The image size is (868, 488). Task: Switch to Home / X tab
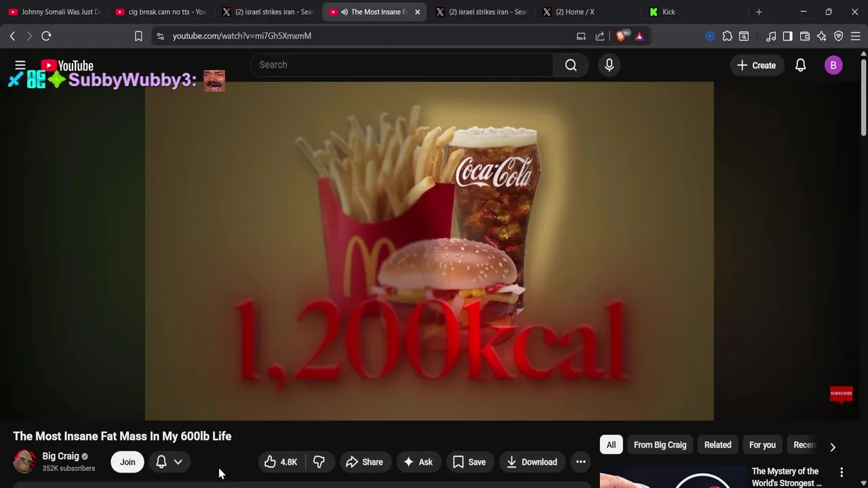(x=589, y=12)
